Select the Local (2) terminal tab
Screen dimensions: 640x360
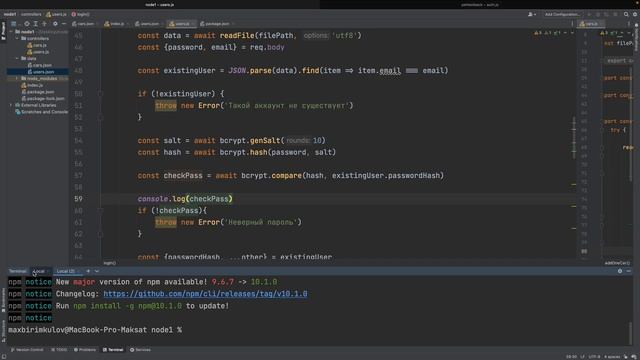(x=67, y=271)
